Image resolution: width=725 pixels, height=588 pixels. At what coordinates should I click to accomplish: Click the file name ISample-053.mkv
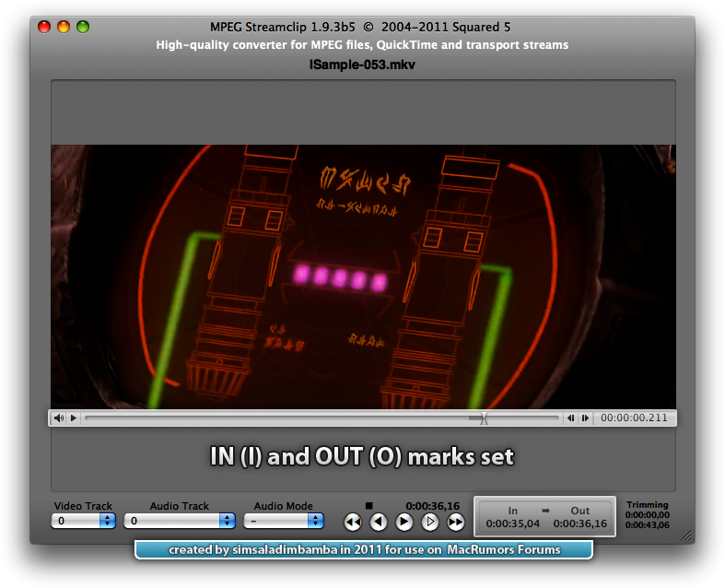tap(362, 65)
